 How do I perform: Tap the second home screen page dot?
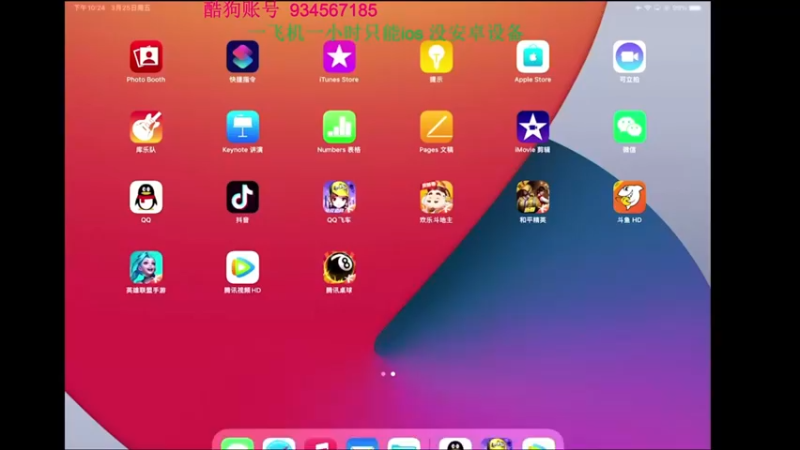tap(393, 374)
